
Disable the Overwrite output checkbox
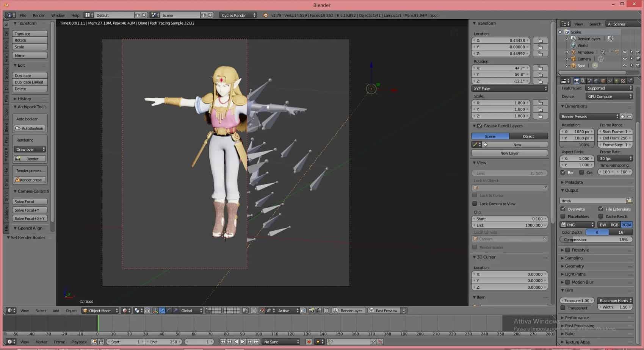coord(563,209)
